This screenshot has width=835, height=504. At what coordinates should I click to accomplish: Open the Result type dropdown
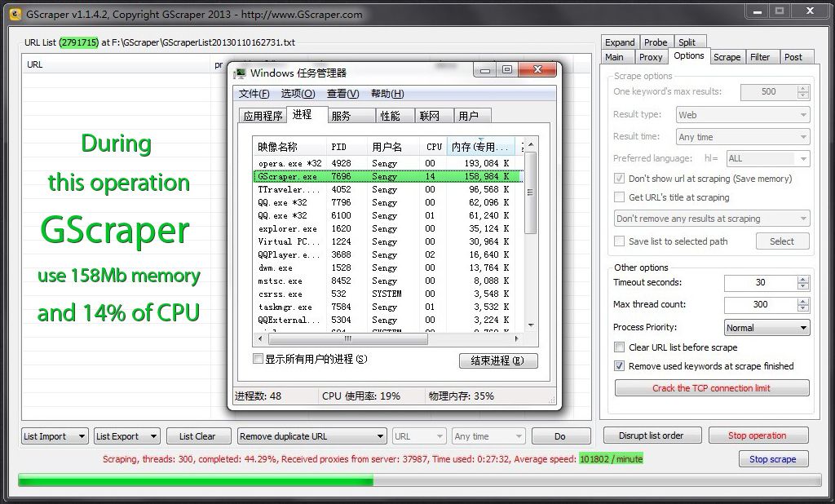[x=743, y=114]
